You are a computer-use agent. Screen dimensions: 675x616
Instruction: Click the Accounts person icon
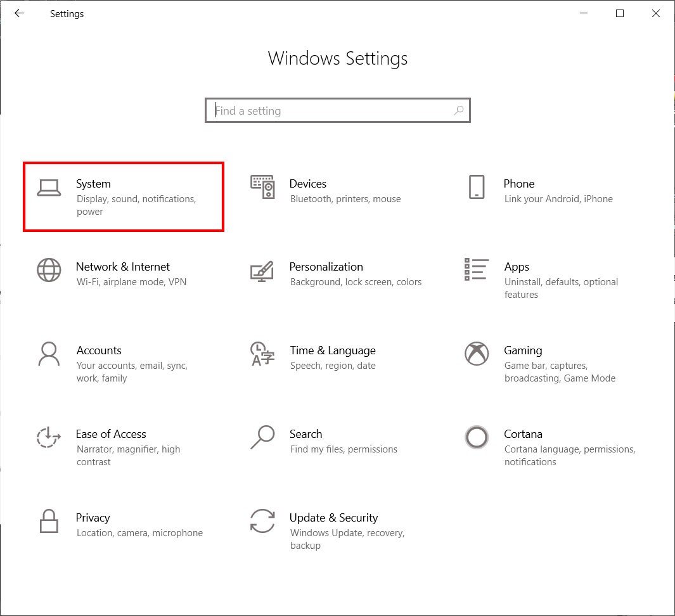49,354
